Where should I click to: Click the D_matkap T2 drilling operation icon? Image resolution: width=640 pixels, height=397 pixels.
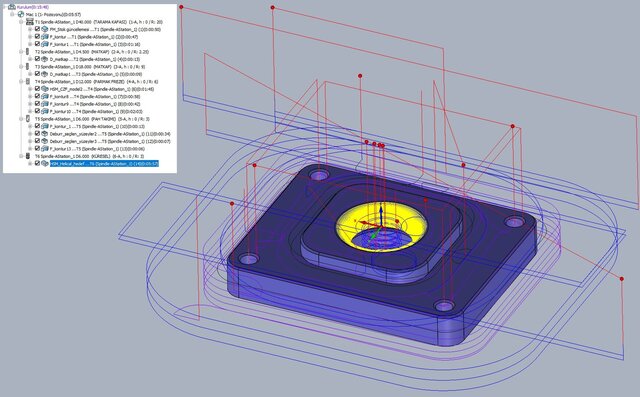pyautogui.click(x=44, y=59)
